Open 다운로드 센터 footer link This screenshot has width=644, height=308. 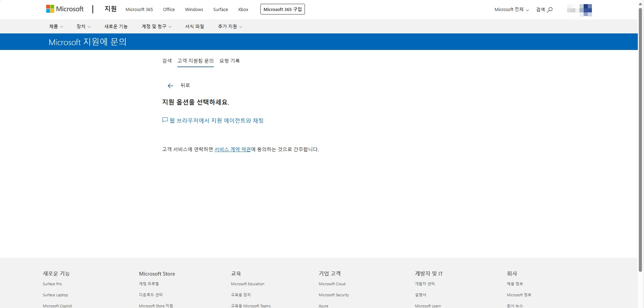(x=151, y=295)
